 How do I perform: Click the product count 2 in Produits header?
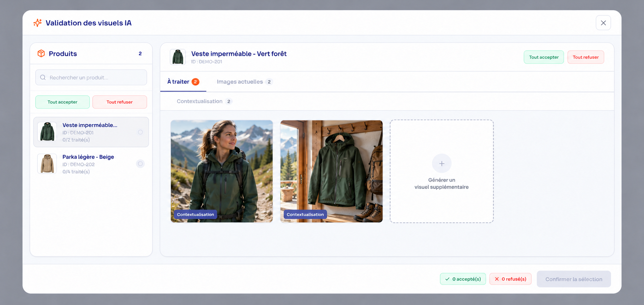[140, 54]
